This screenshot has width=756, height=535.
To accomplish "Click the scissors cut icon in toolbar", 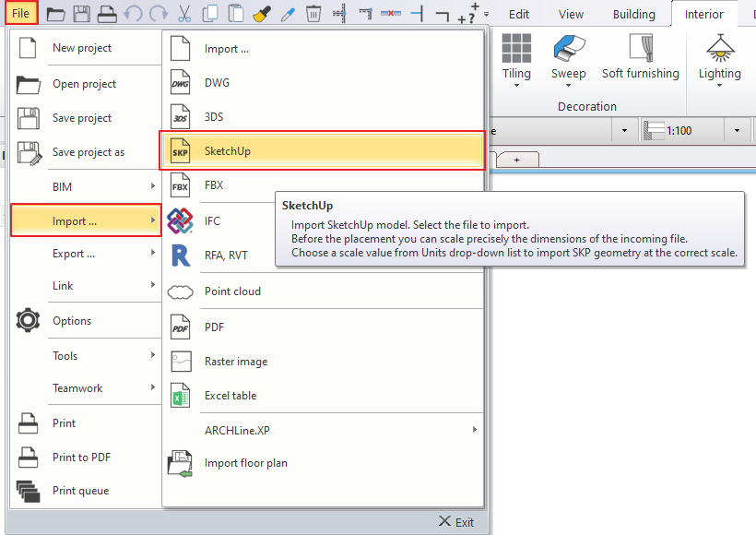I will tap(184, 14).
